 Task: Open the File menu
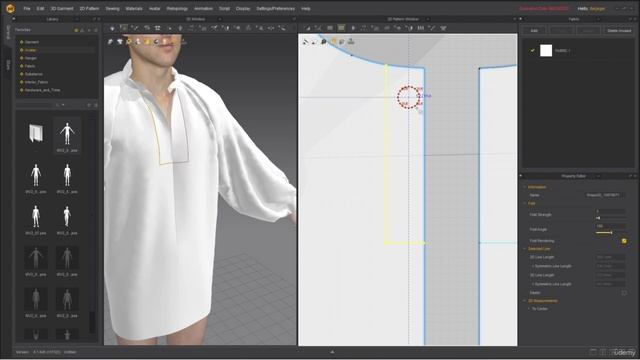click(x=27, y=9)
